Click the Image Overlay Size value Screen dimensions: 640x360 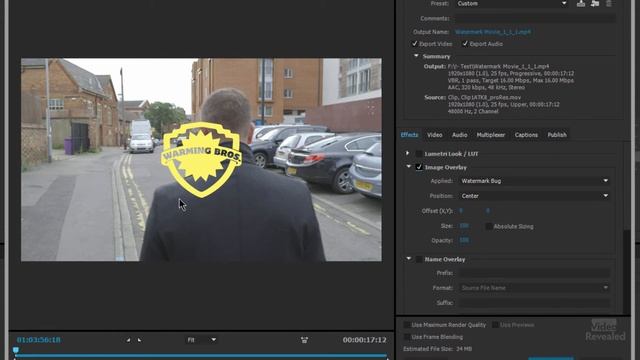tap(464, 226)
